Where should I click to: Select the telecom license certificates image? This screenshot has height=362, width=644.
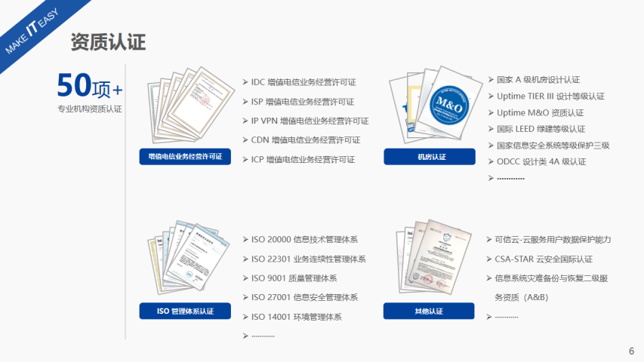coord(183,109)
